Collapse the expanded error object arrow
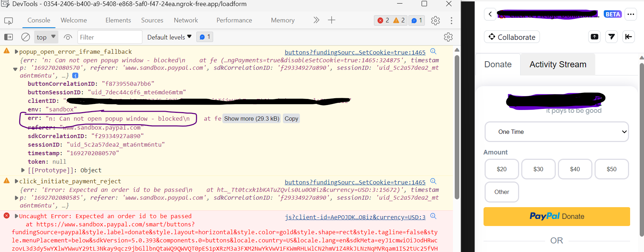Screen dimensions: 644x252 (x=15, y=69)
